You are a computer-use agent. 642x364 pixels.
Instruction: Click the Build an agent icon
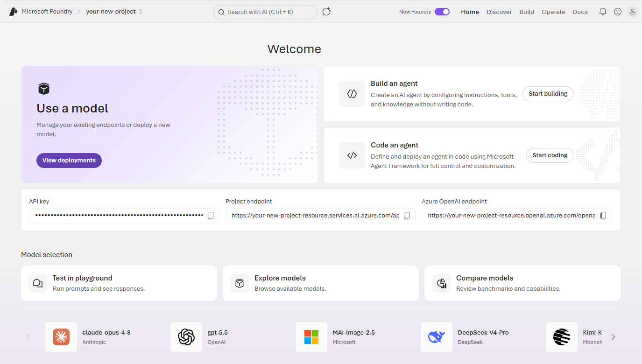point(352,94)
